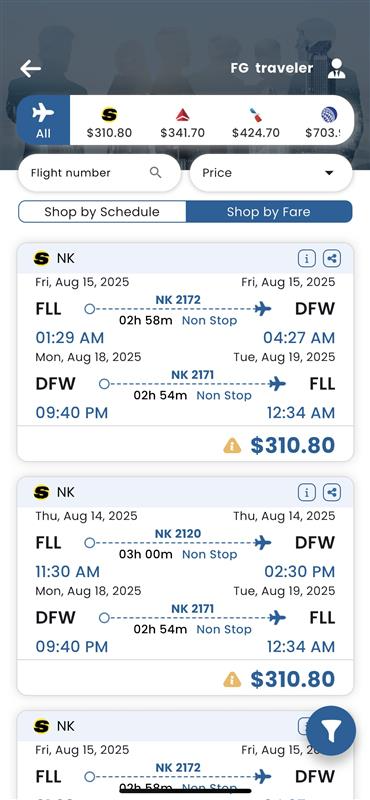Viewport: 370px width, 800px height.
Task: Select the All airlines plane filter
Action: click(43, 120)
